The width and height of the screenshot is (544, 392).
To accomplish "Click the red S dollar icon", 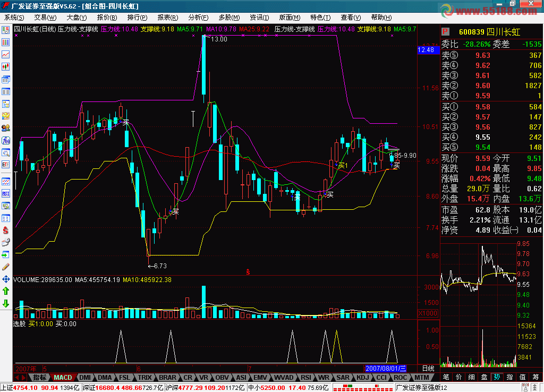I will 5,230.
